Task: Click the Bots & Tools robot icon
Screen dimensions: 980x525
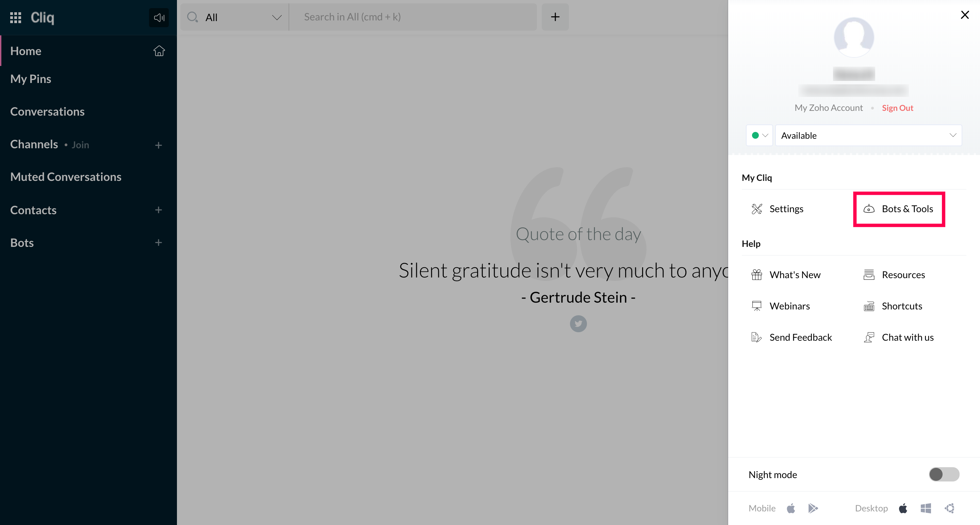Action: point(869,209)
